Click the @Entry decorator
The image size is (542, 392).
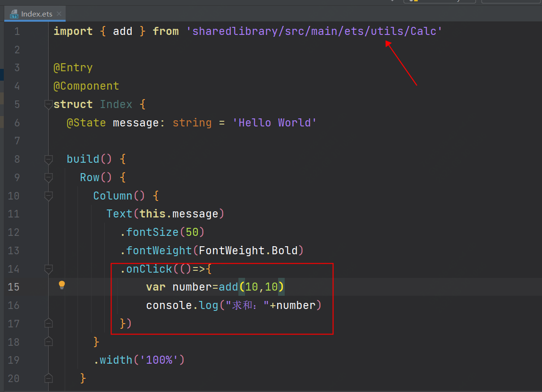coord(73,68)
